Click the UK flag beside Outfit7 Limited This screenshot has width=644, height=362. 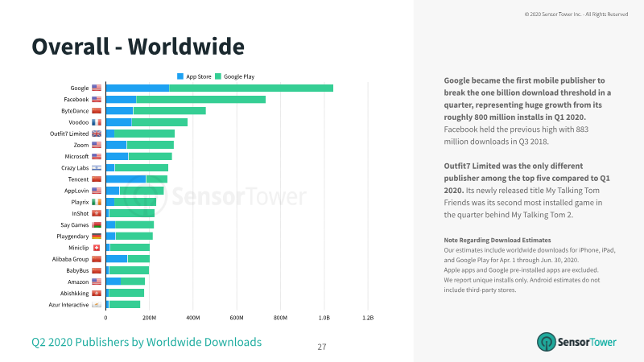click(x=97, y=134)
